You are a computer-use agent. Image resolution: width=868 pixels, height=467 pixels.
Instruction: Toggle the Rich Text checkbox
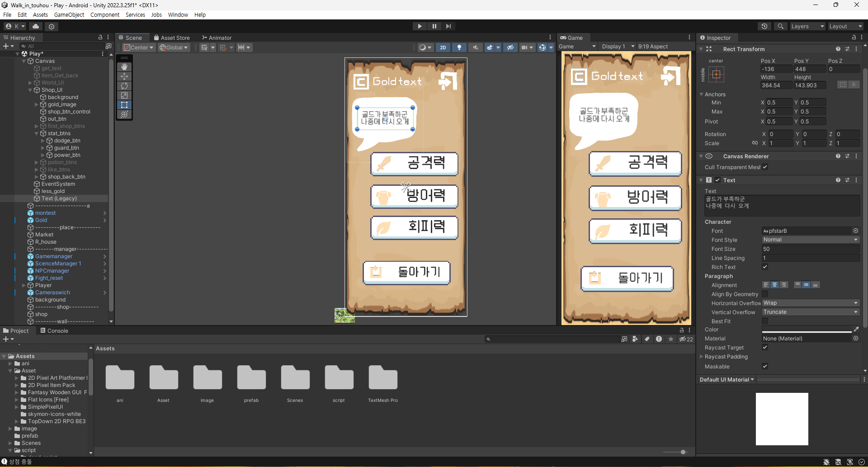765,267
